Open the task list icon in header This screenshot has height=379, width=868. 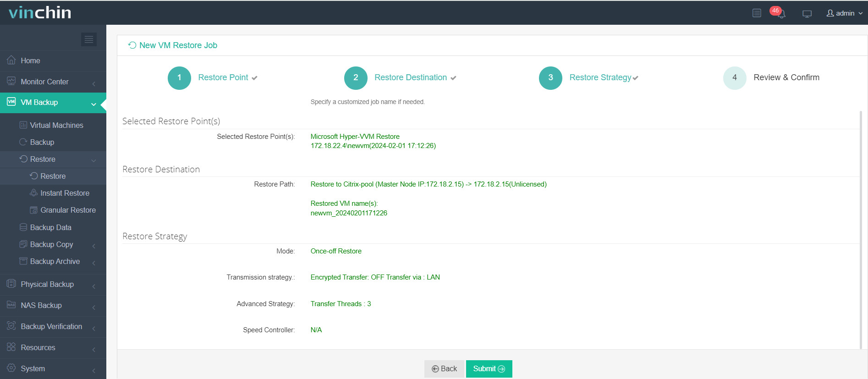pyautogui.click(x=757, y=13)
